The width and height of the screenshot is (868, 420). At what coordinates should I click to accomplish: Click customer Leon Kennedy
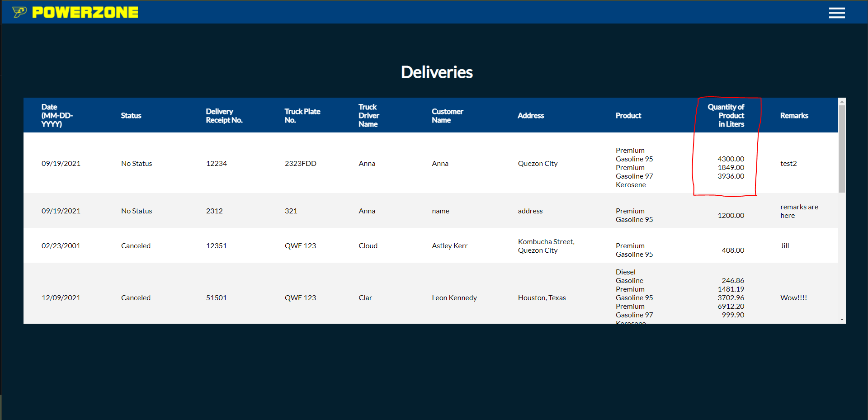[454, 298]
